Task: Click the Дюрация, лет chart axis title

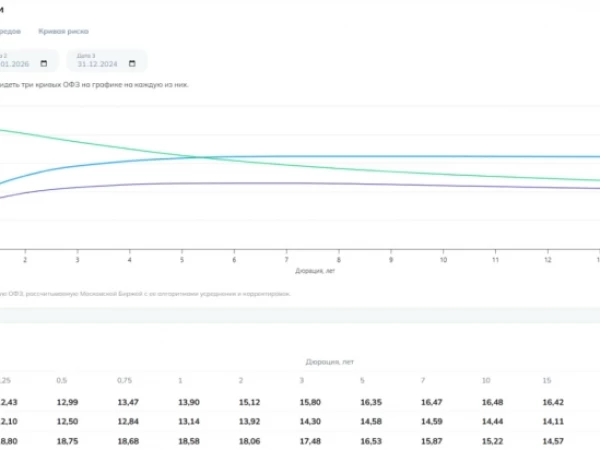Action: pyautogui.click(x=315, y=271)
